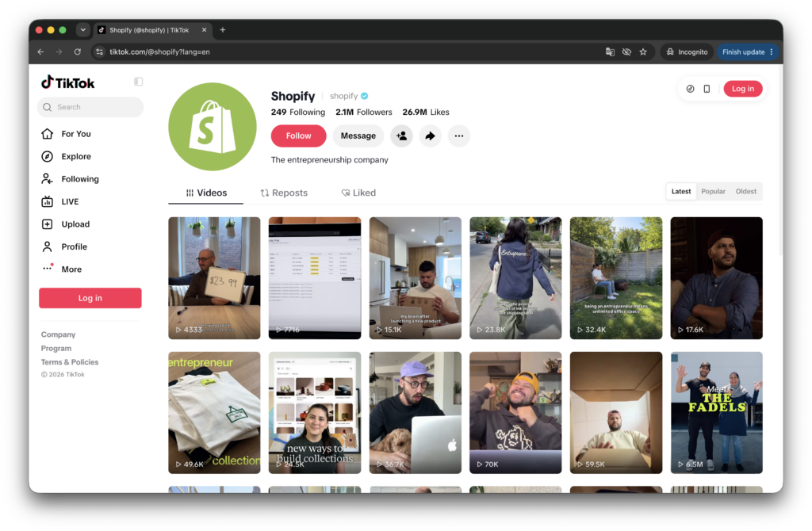This screenshot has width=812, height=531.
Task: Collapse the sidebar panel icon
Action: pos(138,82)
